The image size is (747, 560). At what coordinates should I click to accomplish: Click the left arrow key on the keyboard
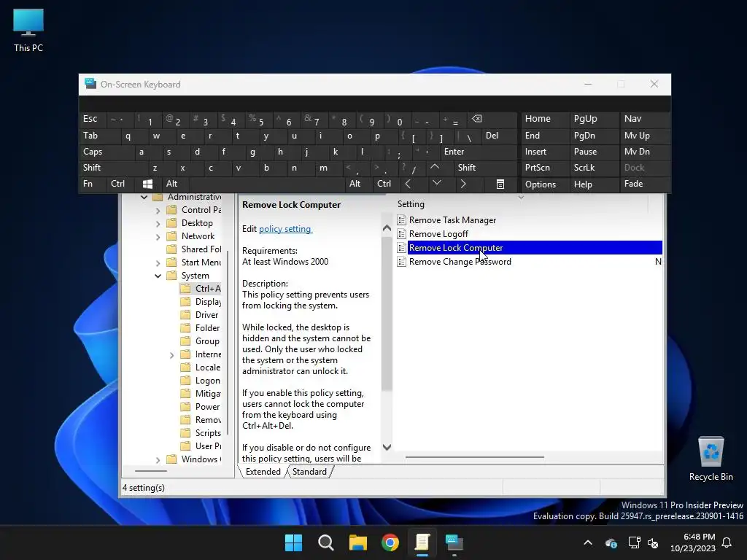click(408, 184)
